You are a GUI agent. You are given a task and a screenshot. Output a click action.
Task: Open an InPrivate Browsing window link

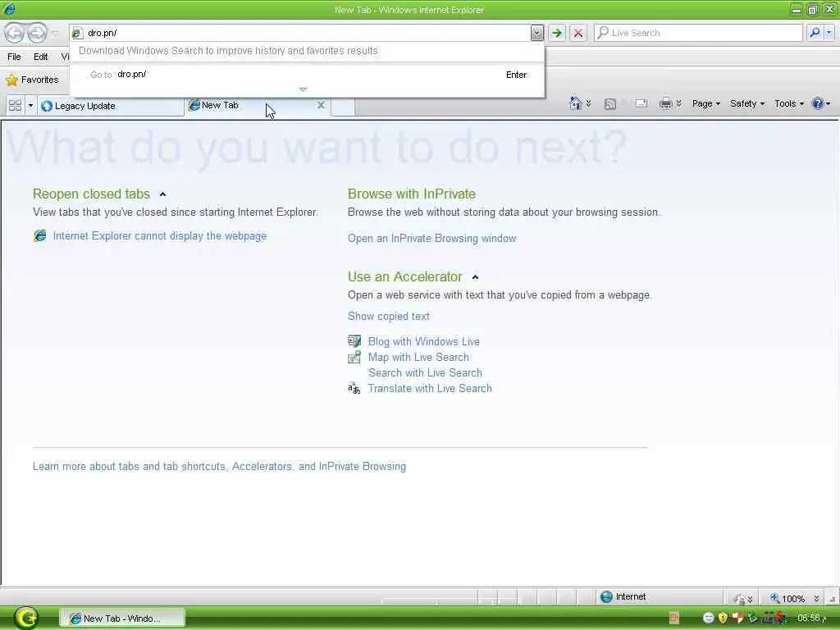(431, 239)
